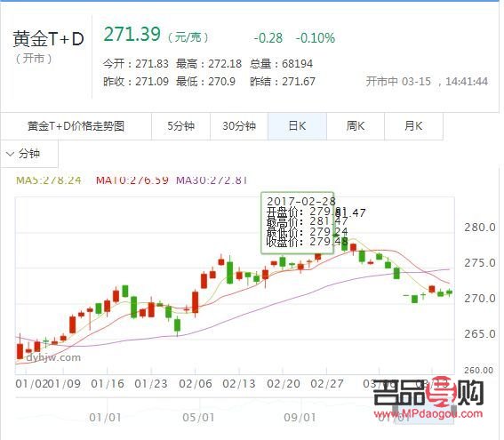Viewport: 504px width, 440px height.
Task: Click the MA5 indicator label
Action: click(x=49, y=180)
